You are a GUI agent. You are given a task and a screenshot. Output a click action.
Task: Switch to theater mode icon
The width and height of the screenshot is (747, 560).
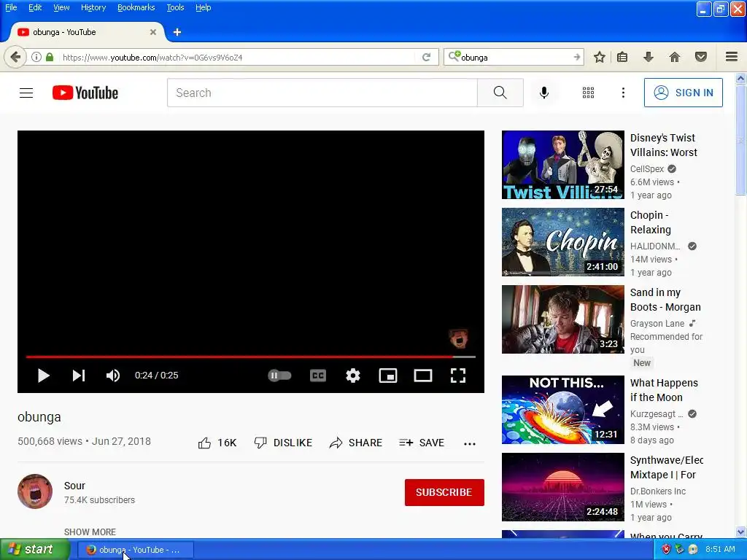click(x=423, y=376)
